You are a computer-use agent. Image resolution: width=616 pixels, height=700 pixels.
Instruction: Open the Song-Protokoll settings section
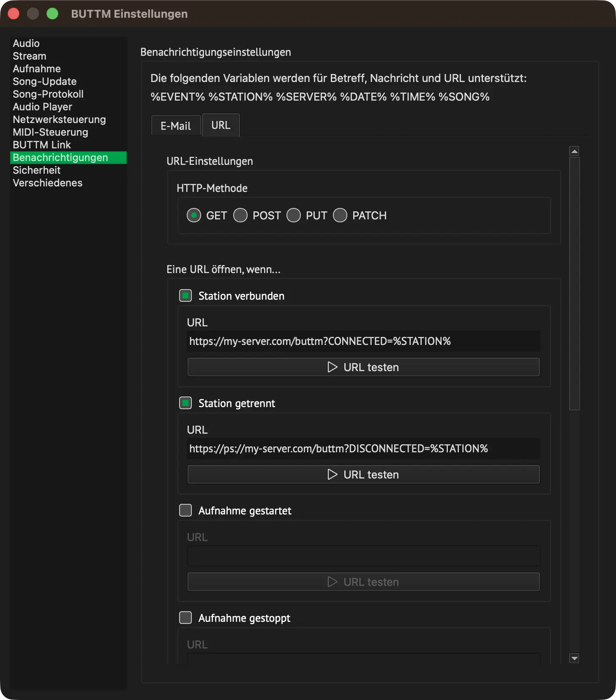(68, 94)
